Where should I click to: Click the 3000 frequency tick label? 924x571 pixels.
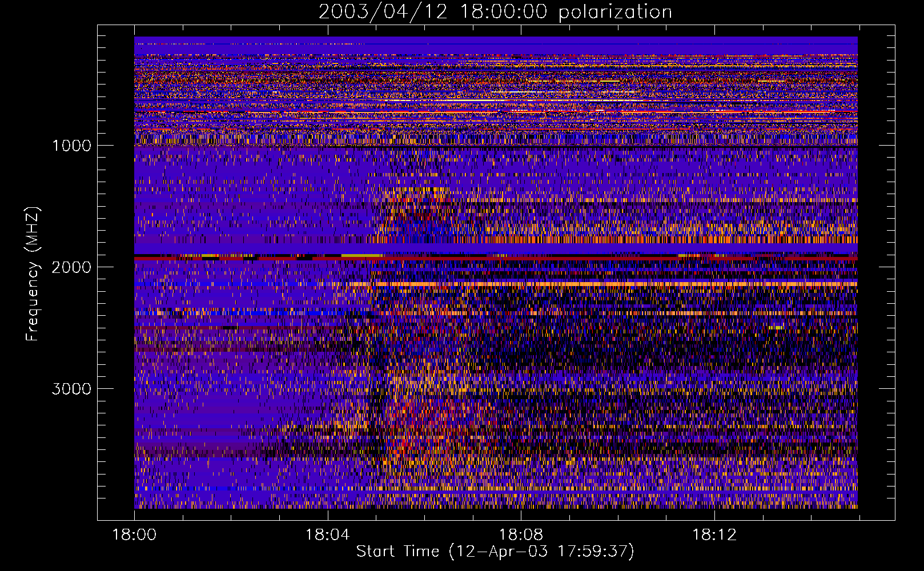(71, 389)
